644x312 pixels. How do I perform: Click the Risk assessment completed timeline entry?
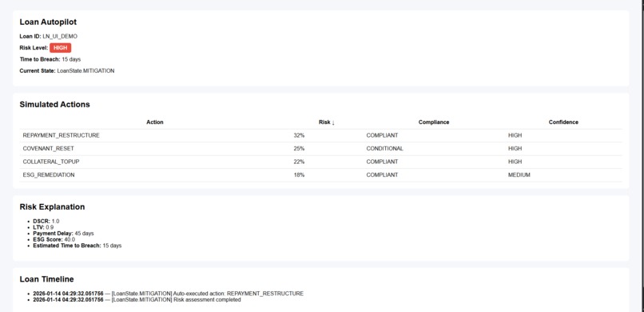click(x=137, y=300)
